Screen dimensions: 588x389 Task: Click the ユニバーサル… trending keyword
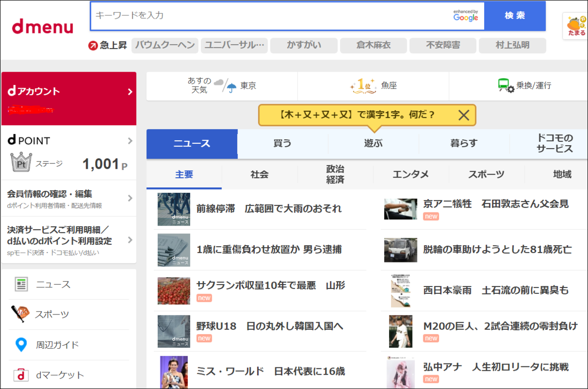coord(234,46)
